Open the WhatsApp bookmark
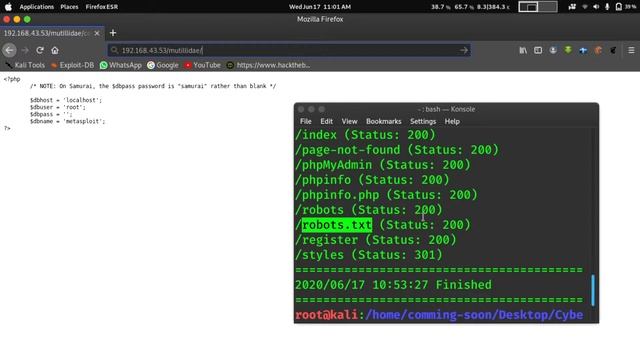This screenshot has width=640, height=360. tap(120, 65)
